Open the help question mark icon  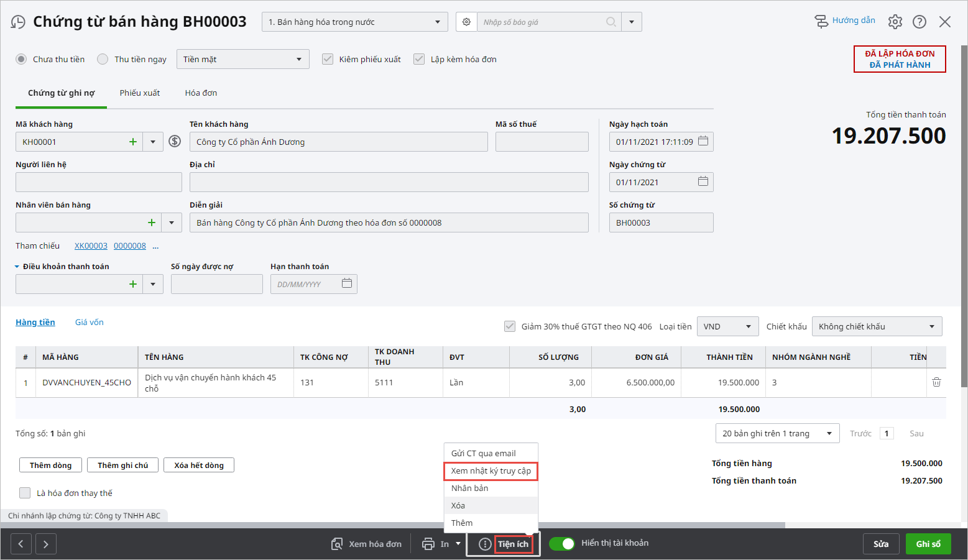pos(919,22)
